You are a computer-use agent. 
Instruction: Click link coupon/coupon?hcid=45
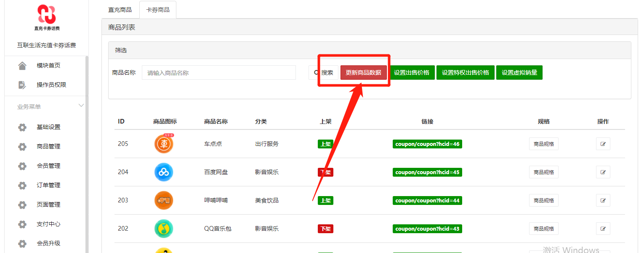tap(427, 172)
